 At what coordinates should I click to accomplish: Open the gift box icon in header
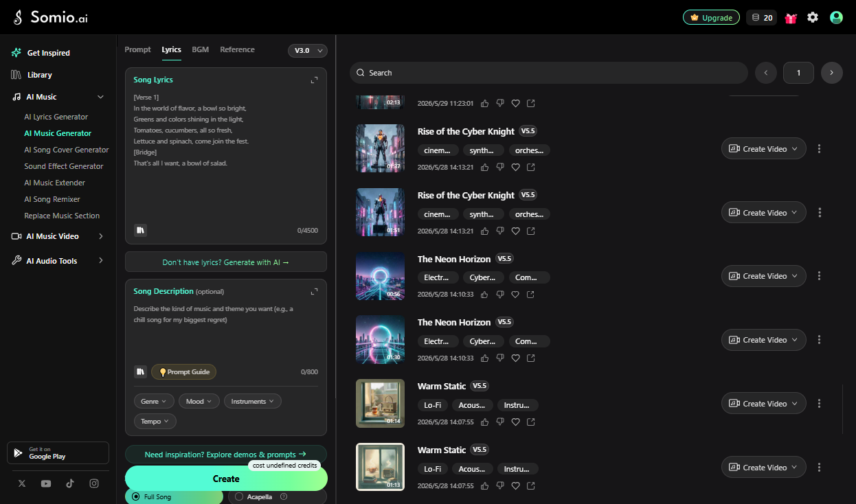(791, 18)
